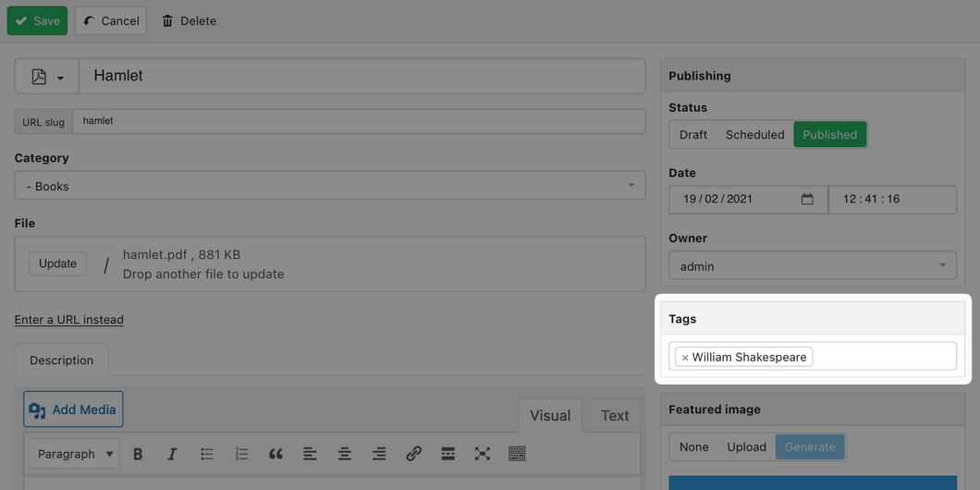Toggle italic formatting
This screenshot has height=490, width=980.
pos(173,454)
